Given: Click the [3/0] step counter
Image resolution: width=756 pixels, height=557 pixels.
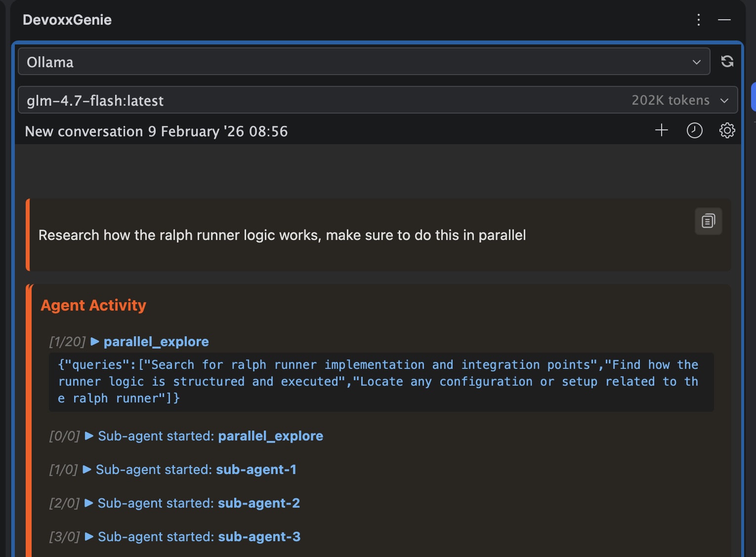Looking at the screenshot, I should coord(65,537).
